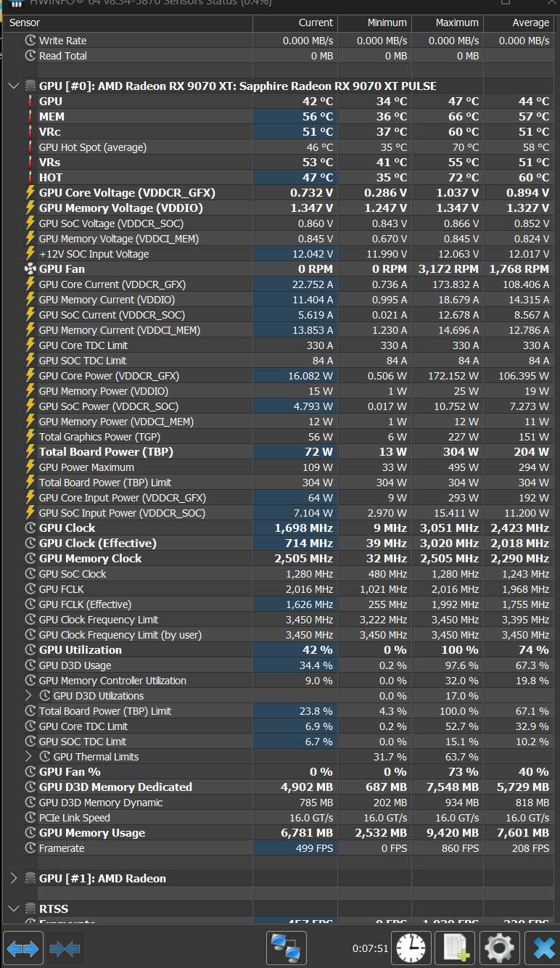Expand the GPU [#1] AMD Radeon group
This screenshot has width=560, height=968.
click(x=13, y=879)
